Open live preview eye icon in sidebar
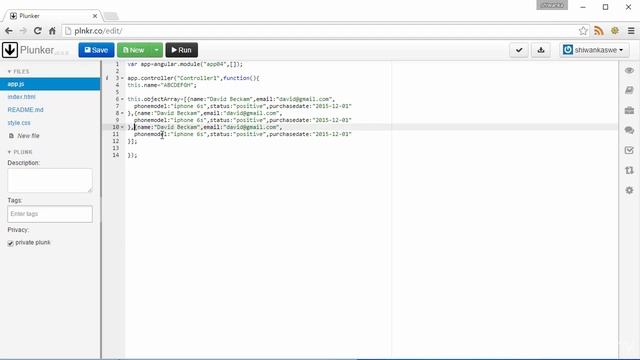 pos(629,71)
